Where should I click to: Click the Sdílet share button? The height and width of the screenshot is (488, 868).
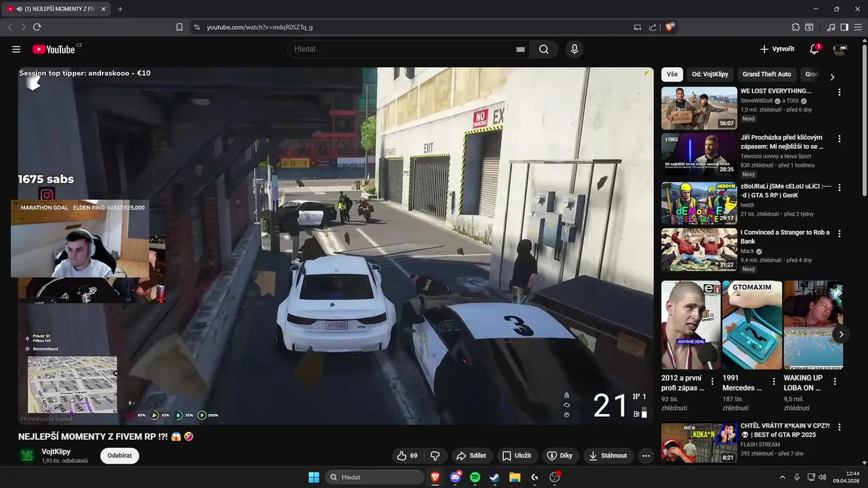coord(471,455)
